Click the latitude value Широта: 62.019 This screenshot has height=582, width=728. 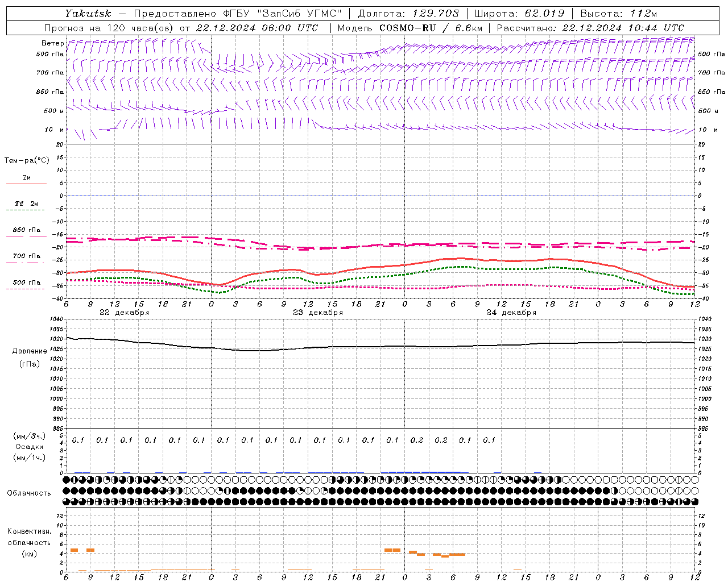[519, 14]
